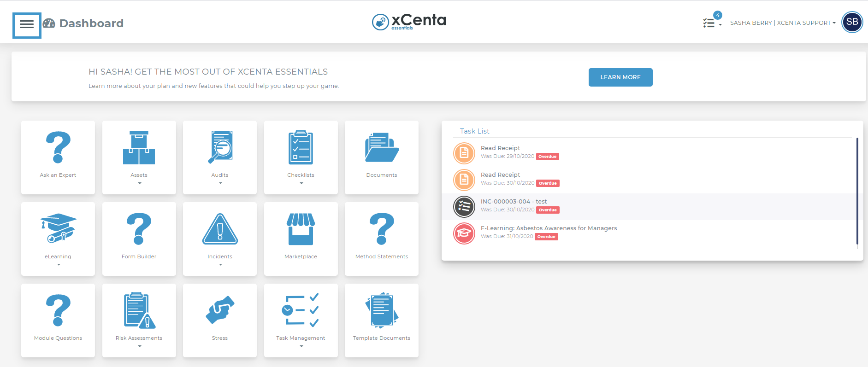Viewport: 868px width, 367px height.
Task: Expand the Task Management dropdown arrow
Action: pyautogui.click(x=301, y=346)
